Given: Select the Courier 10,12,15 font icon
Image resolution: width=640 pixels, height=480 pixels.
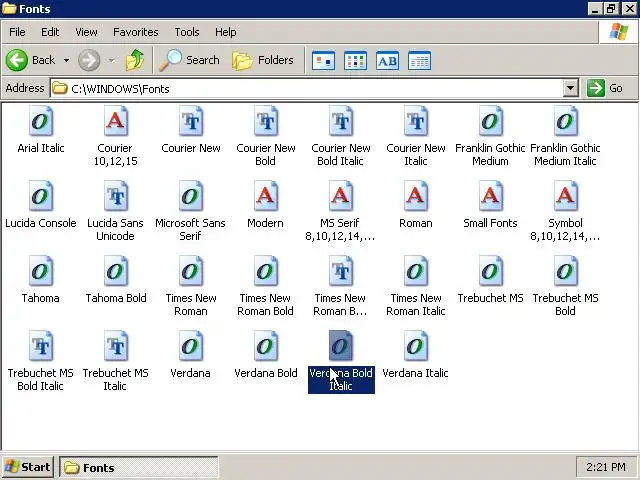Looking at the screenshot, I should [x=116, y=121].
